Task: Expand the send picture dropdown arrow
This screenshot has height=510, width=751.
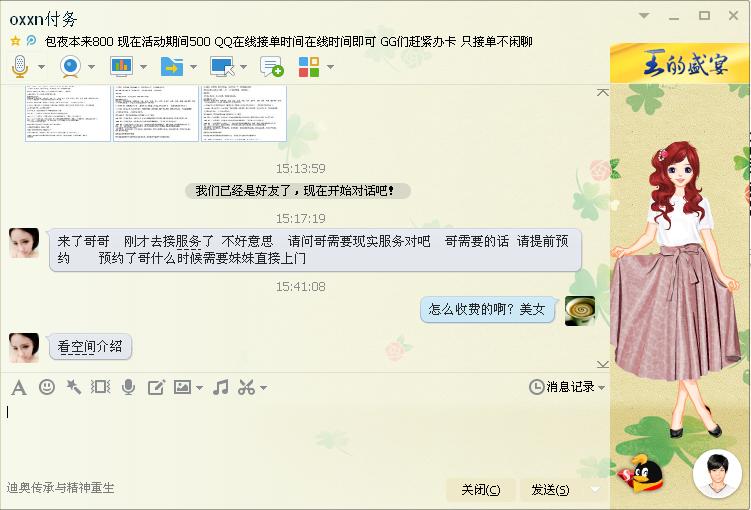Action: tap(199, 387)
